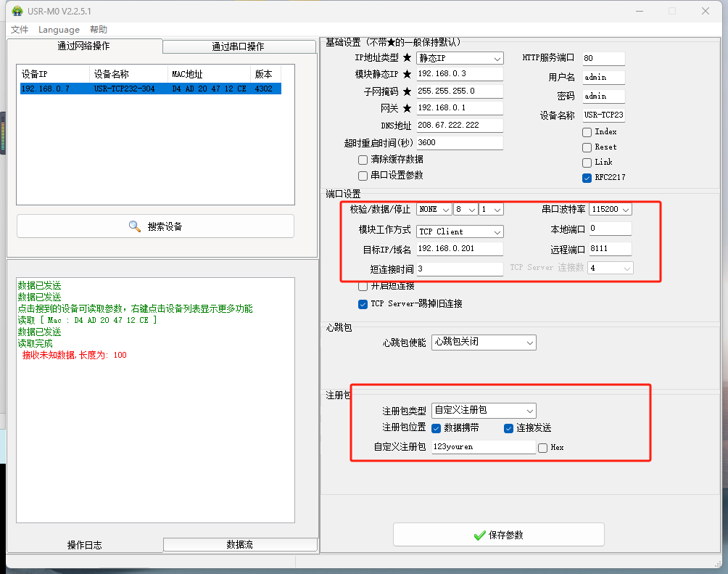This screenshot has width=728, height=574.
Task: Expand the 串口波特率 115200 dropdown
Action: (x=610, y=209)
